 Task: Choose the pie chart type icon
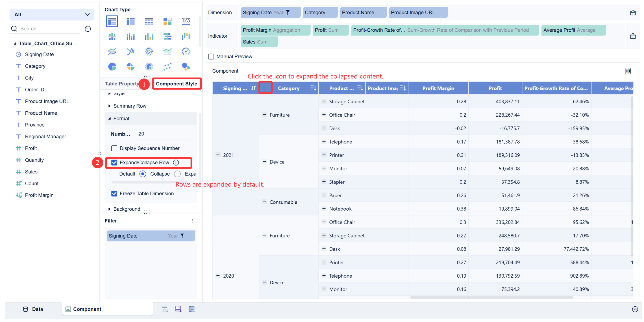coord(112,67)
